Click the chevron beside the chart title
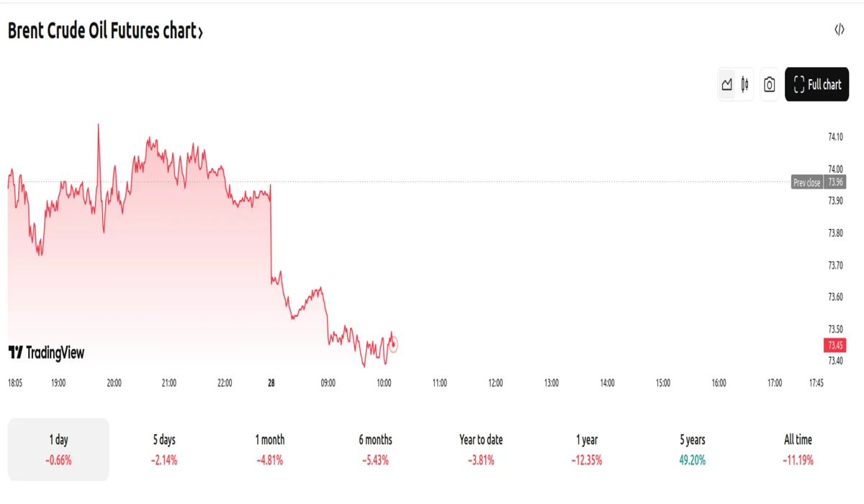Image resolution: width=864 pixels, height=504 pixels. tap(200, 32)
